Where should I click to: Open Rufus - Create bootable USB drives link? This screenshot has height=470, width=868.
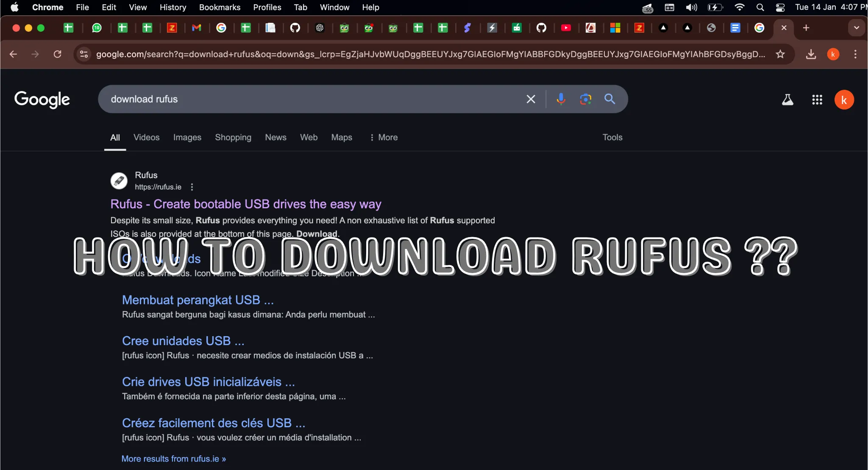(246, 204)
